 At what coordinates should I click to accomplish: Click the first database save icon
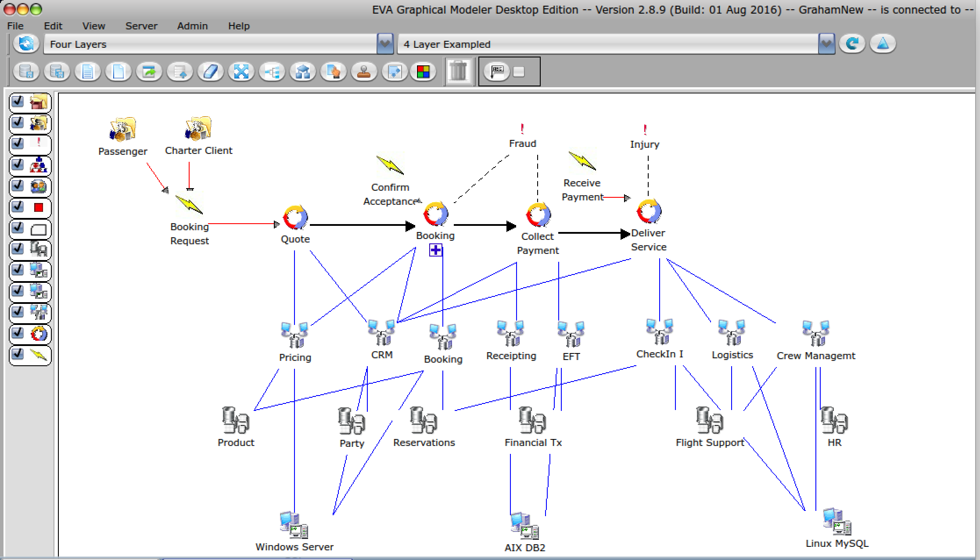(26, 71)
